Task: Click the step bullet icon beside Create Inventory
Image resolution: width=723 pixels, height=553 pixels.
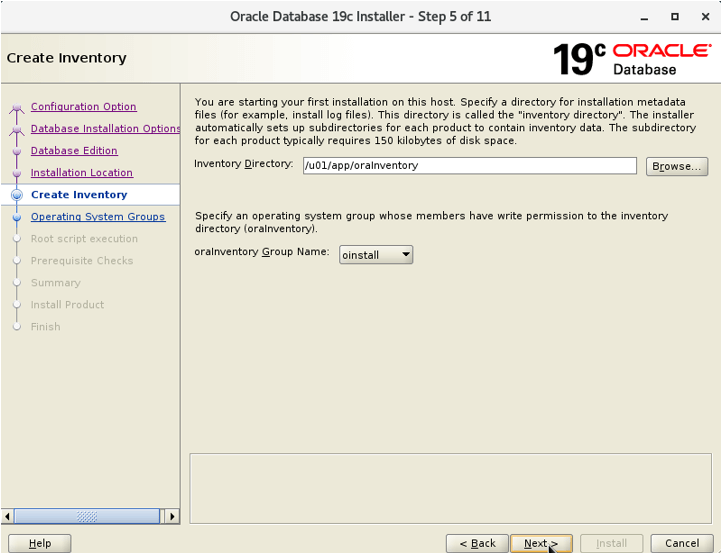Action: (x=17, y=195)
